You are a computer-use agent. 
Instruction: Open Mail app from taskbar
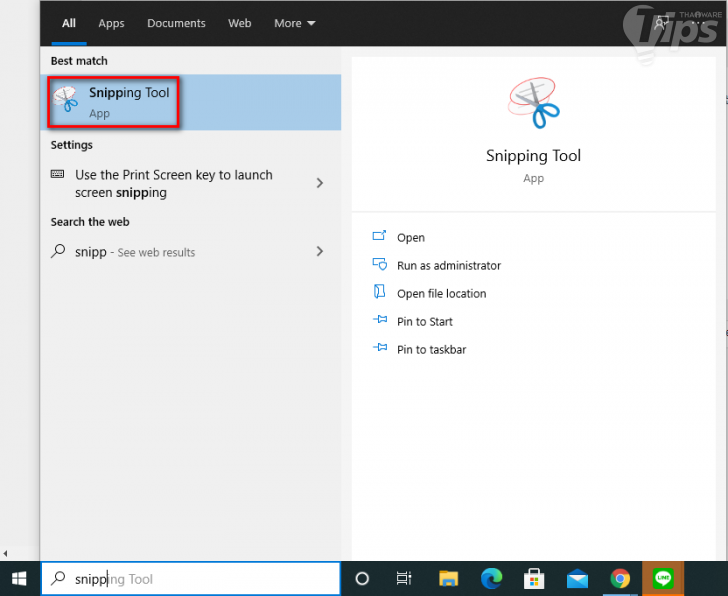(577, 579)
